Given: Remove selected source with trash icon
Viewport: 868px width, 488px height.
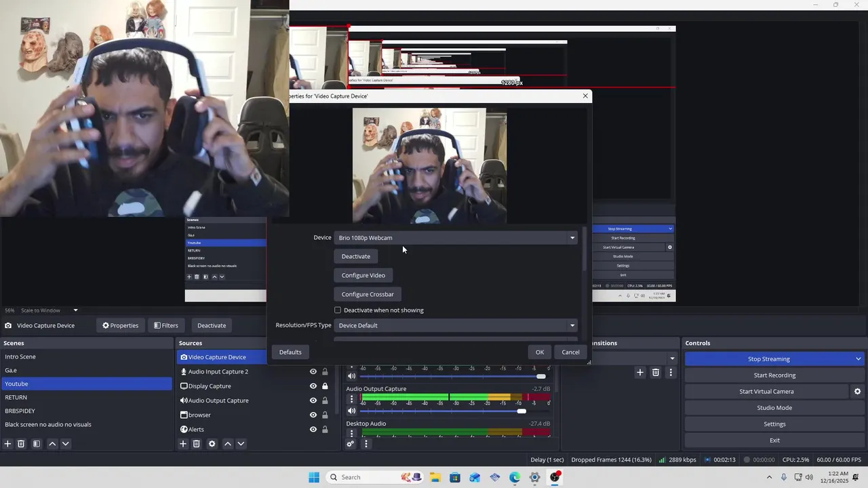Looking at the screenshot, I should pos(196,444).
